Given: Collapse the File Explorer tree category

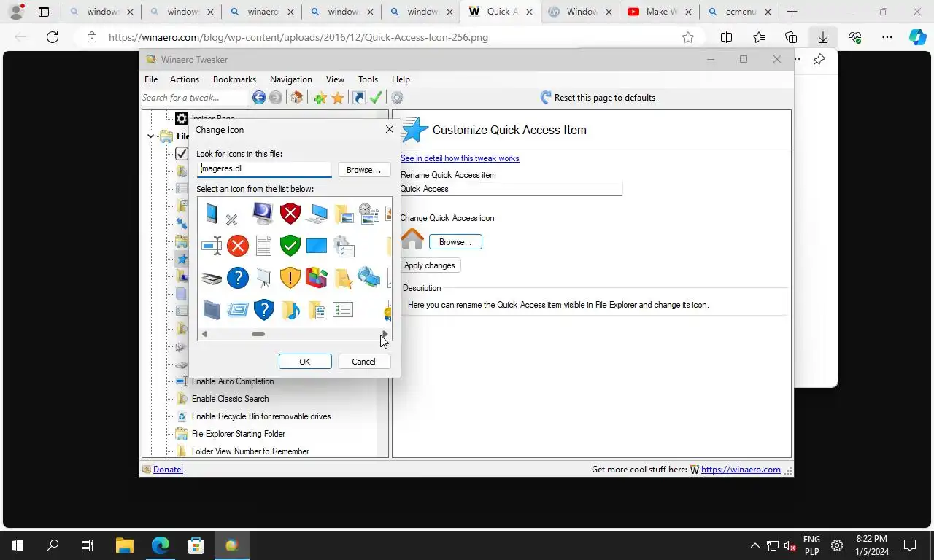Looking at the screenshot, I should [151, 136].
